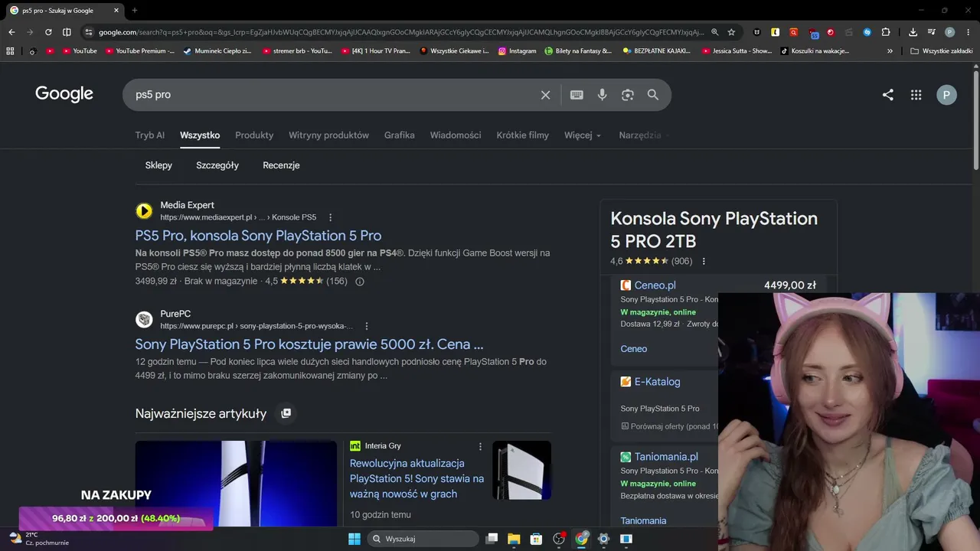
Task: Go to Google homepage via the logo
Action: pos(64,94)
